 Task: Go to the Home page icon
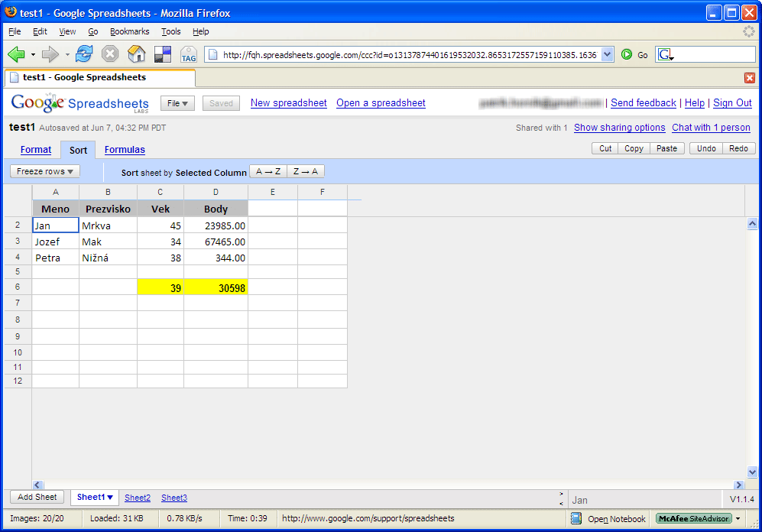tap(137, 54)
